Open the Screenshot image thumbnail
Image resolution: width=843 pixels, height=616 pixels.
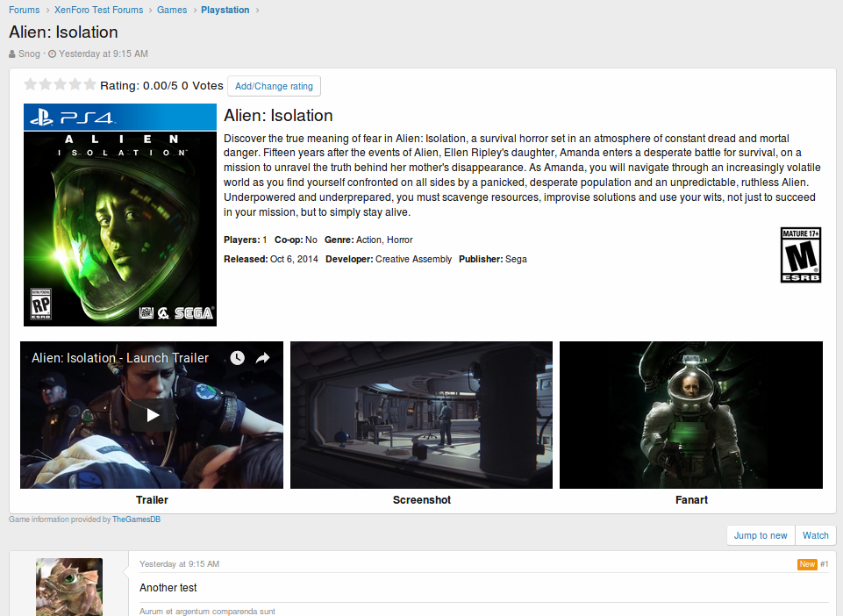coord(421,415)
